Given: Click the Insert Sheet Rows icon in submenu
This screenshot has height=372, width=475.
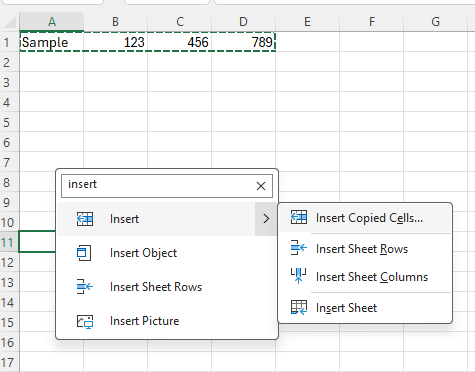Looking at the screenshot, I should (x=299, y=248).
